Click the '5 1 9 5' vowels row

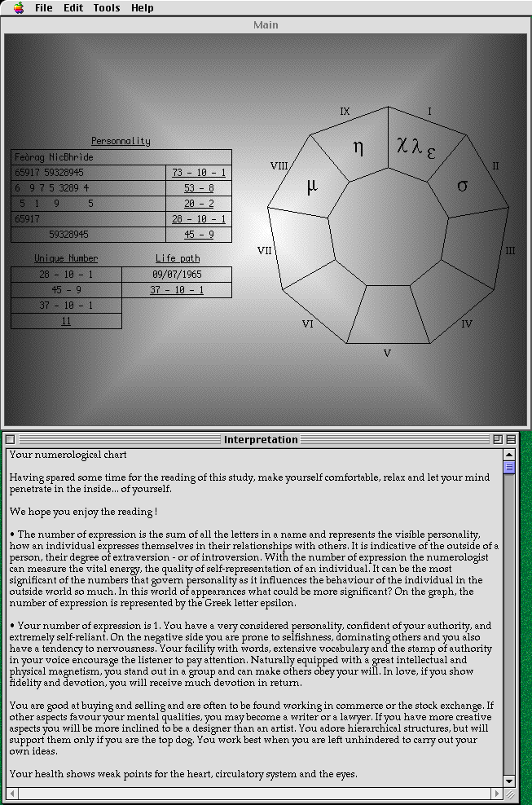point(88,204)
